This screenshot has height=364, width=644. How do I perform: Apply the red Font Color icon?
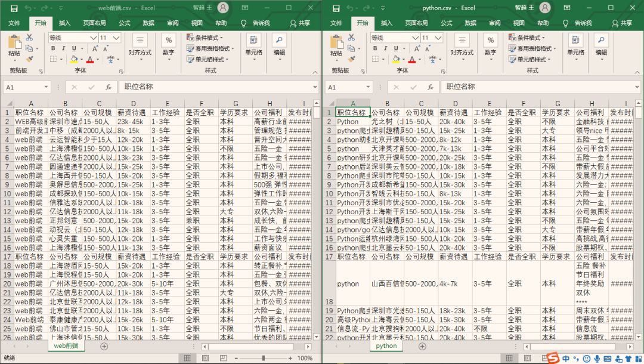90,60
